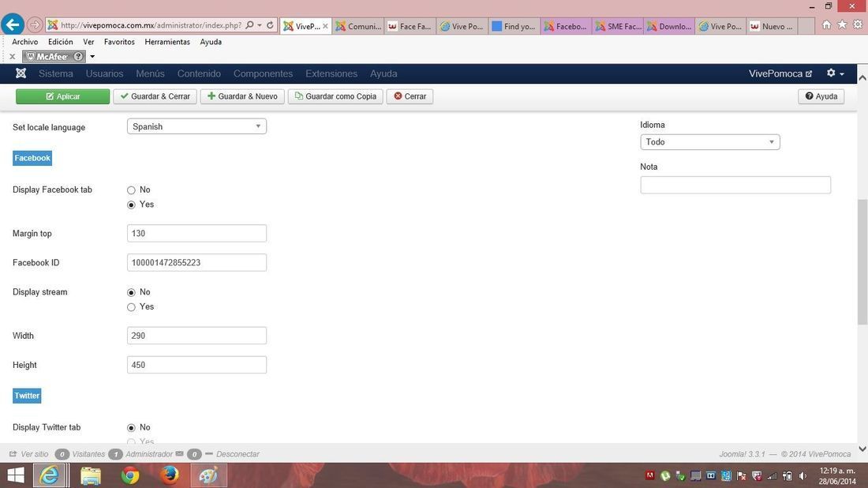Image resolution: width=868 pixels, height=488 pixels.
Task: Click the green Aplicar button
Action: (x=62, y=96)
